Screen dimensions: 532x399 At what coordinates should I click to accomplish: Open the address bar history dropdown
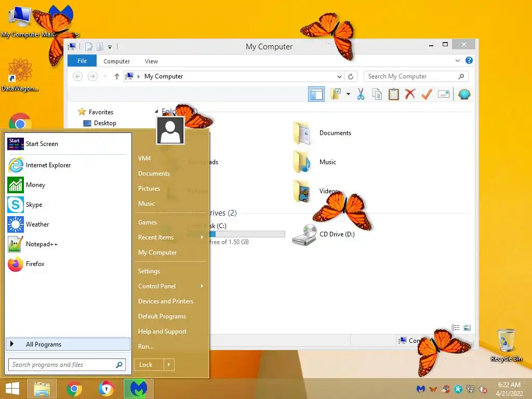pyautogui.click(x=339, y=76)
